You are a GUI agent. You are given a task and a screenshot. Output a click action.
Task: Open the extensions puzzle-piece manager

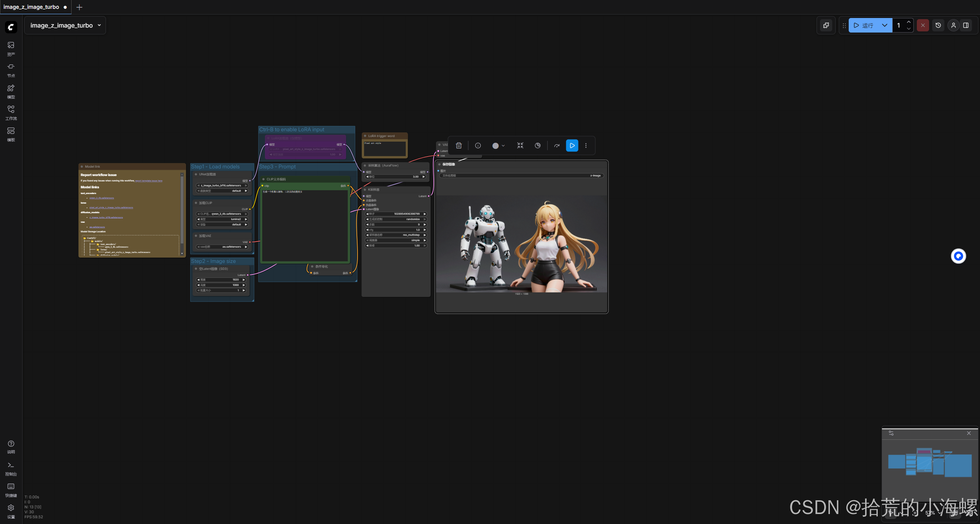click(x=826, y=25)
